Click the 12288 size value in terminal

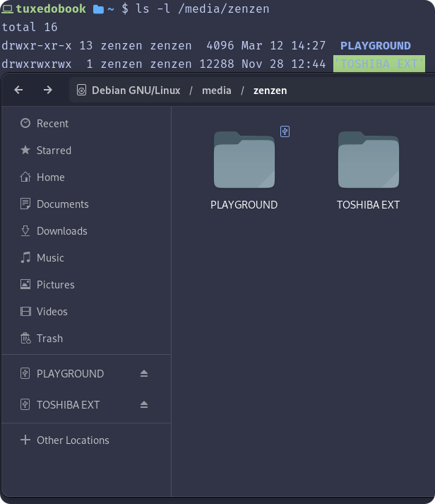coord(217,64)
